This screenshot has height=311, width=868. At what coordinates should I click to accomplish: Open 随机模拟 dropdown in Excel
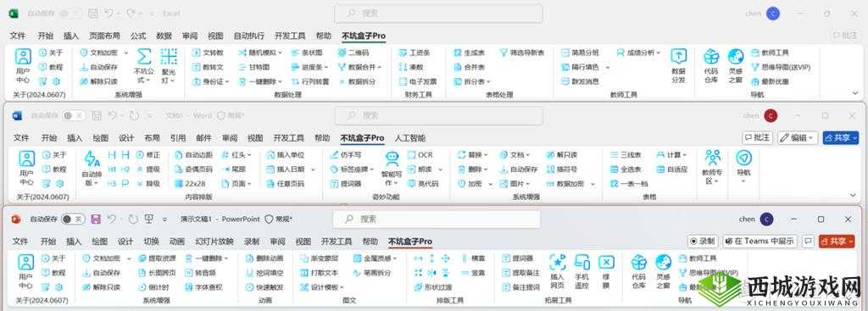click(260, 53)
